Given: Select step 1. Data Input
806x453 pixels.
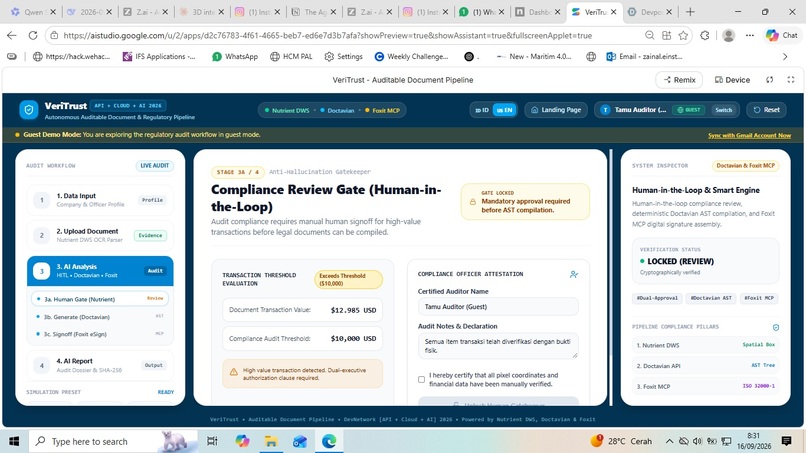Looking at the screenshot, I should click(x=100, y=200).
